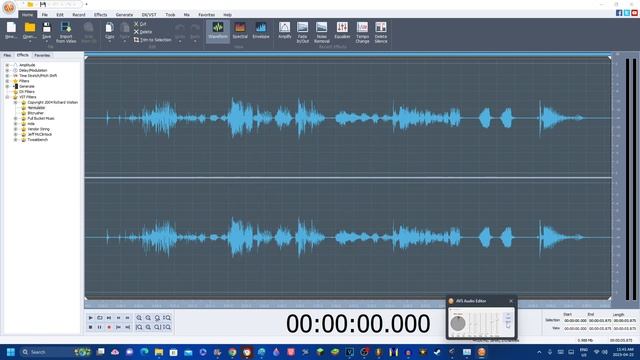Pause playback with the Pause button

coord(100,327)
